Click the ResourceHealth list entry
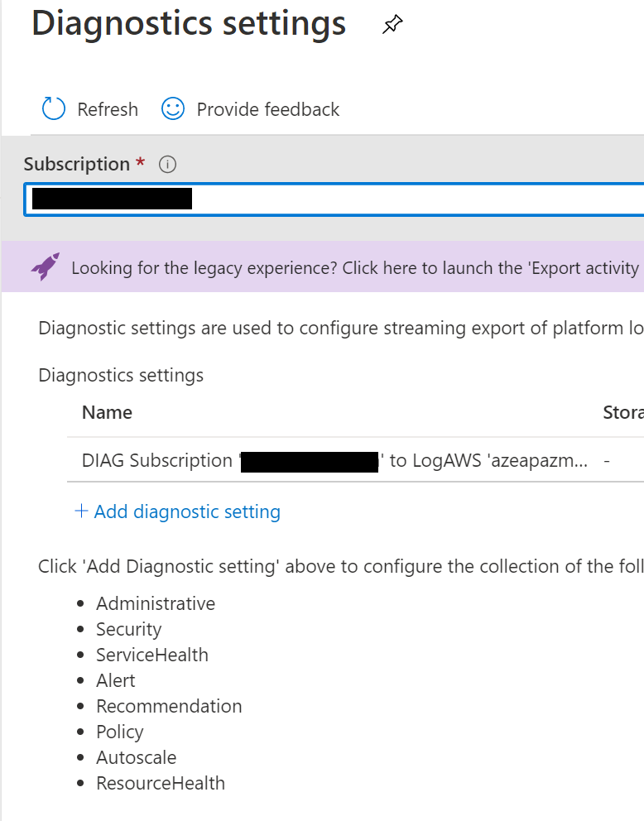The image size is (644, 821). coord(161,783)
